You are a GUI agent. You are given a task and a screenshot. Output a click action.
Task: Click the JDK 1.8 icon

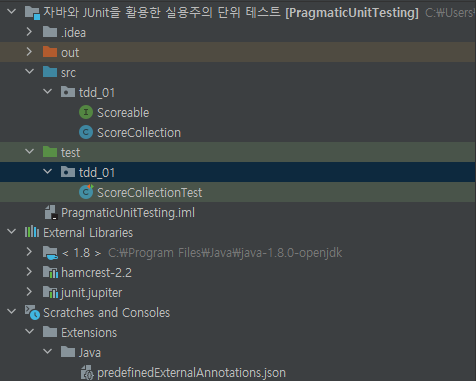[x=50, y=253]
